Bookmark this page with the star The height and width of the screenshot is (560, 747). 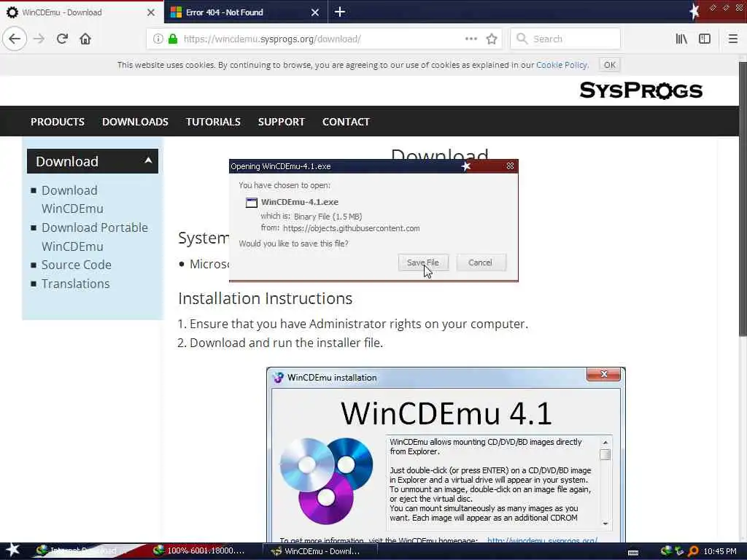492,39
